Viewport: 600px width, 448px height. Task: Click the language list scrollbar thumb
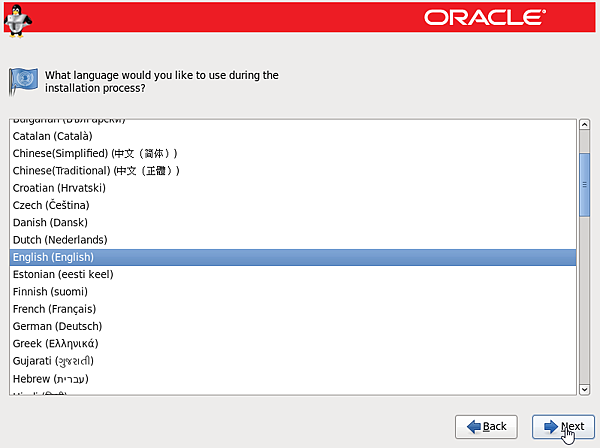pos(584,184)
